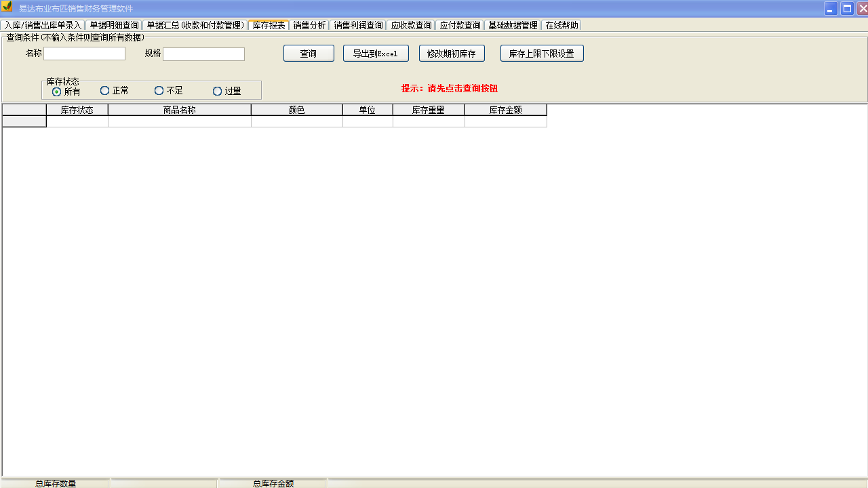Export results using 导出到Excel button
868x488 pixels.
click(x=376, y=53)
